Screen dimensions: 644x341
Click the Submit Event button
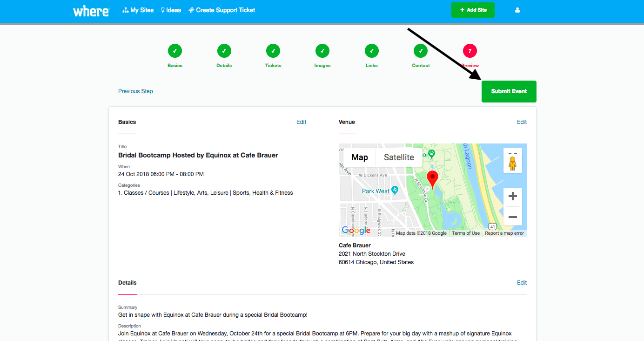509,91
